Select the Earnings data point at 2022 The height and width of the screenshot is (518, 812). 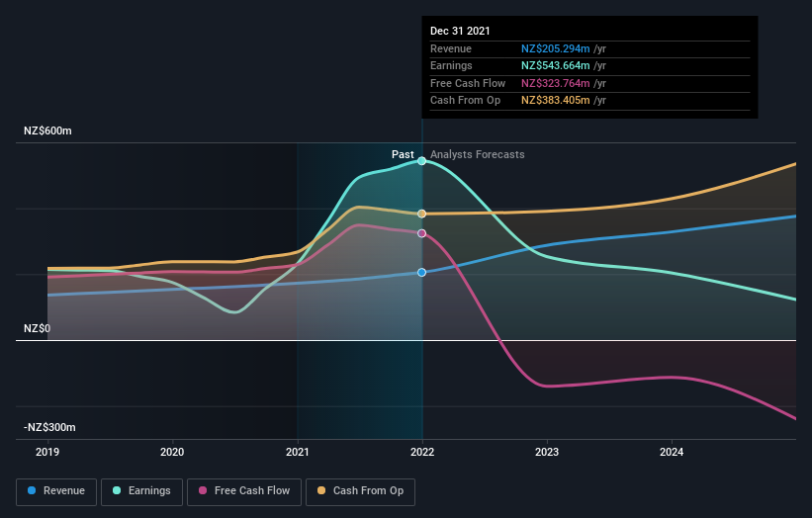422,161
